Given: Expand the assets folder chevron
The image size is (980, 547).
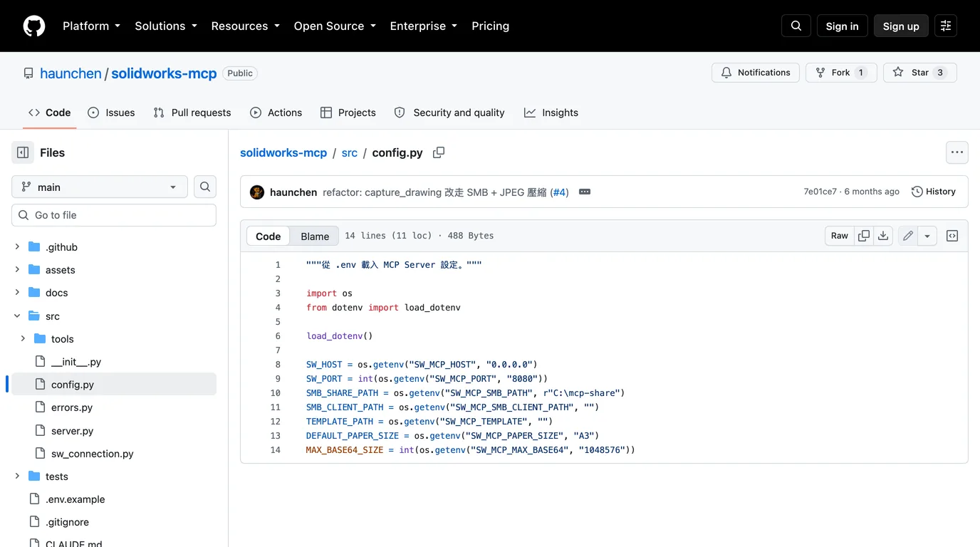Looking at the screenshot, I should point(17,270).
